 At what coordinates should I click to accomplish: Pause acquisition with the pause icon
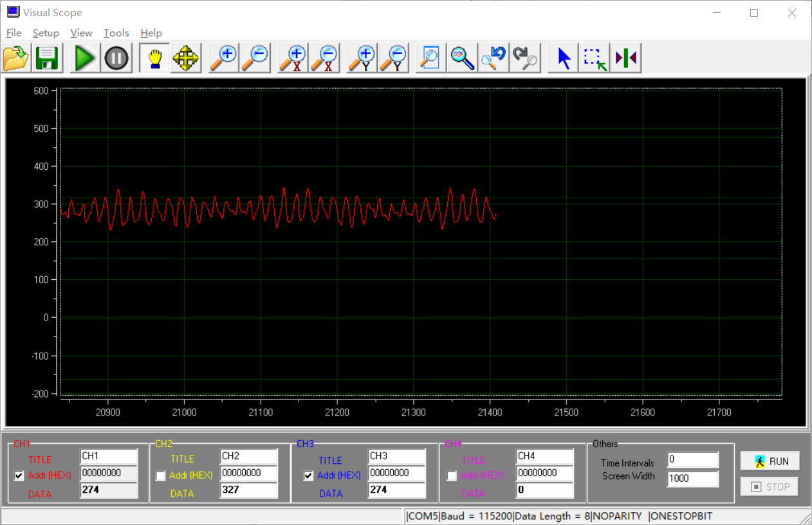tap(116, 58)
